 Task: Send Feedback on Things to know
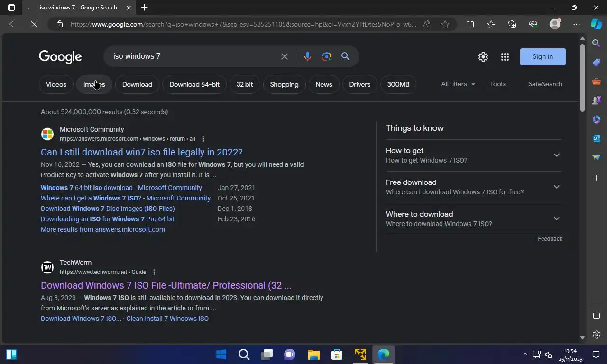coord(550,239)
